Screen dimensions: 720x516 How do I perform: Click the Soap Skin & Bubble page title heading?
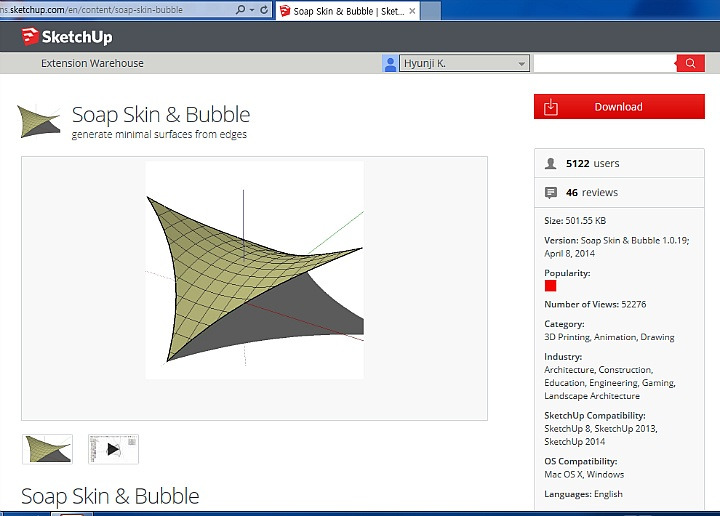161,115
